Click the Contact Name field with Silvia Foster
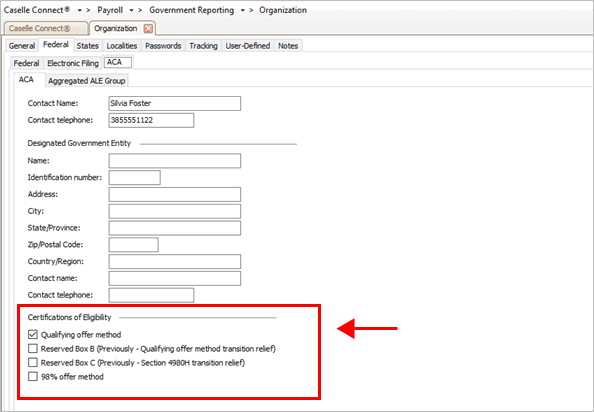594x412 pixels. click(x=175, y=103)
